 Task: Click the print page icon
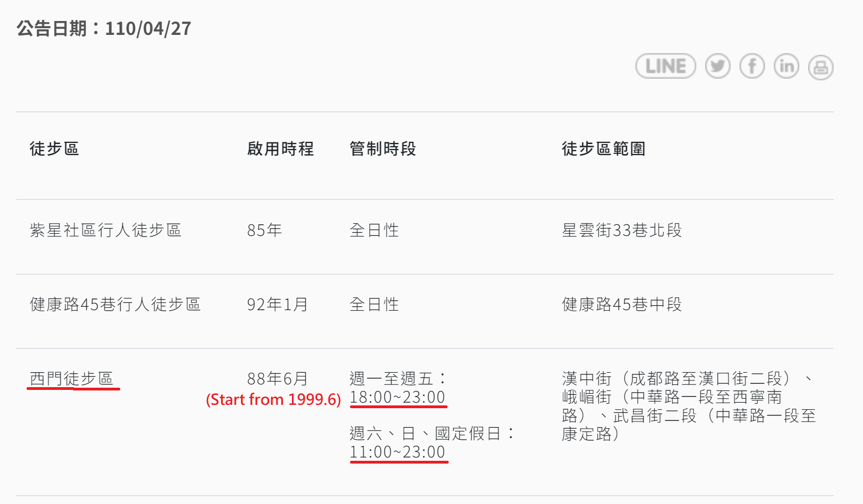(821, 68)
